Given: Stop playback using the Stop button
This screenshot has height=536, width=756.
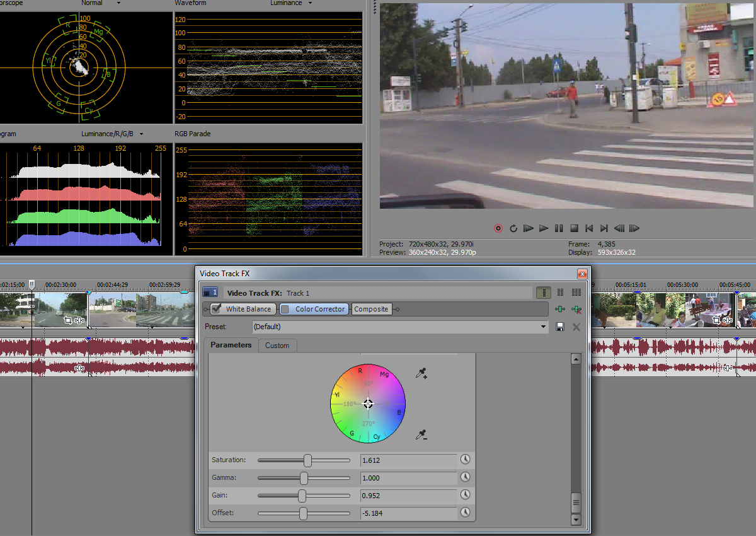Looking at the screenshot, I should pos(574,228).
